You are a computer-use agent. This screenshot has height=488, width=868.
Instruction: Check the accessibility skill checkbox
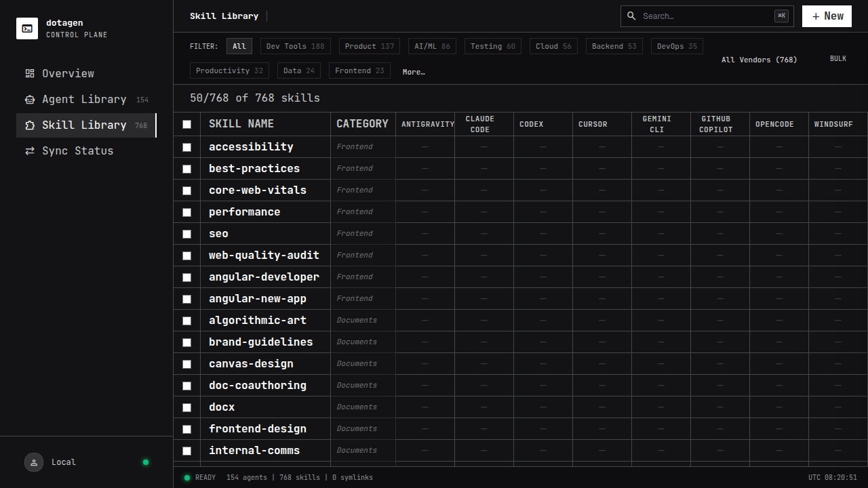pos(187,147)
